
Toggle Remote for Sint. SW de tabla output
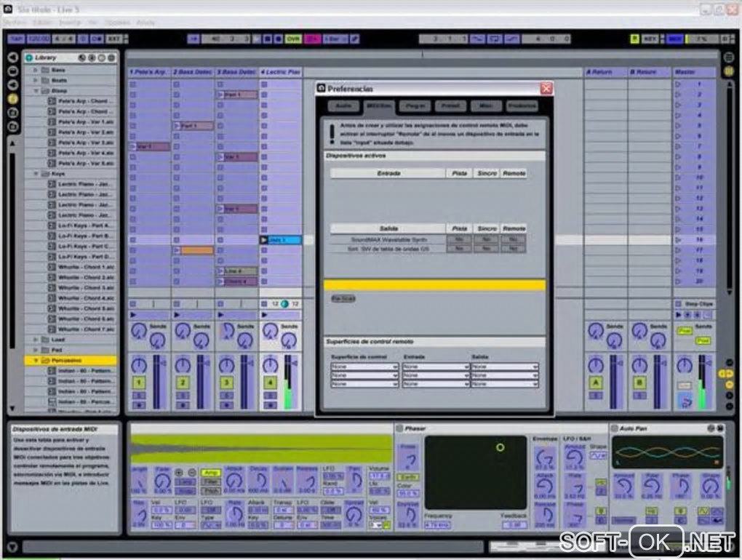pyautogui.click(x=514, y=248)
